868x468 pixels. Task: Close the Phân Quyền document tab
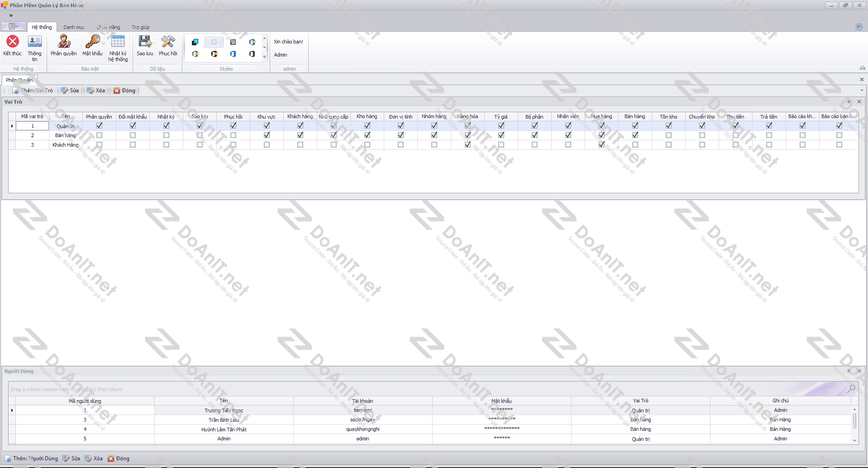862,79
